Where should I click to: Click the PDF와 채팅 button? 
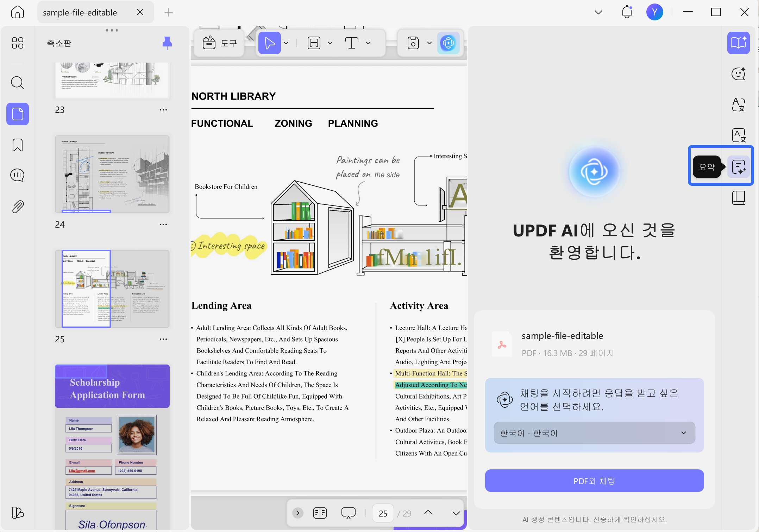click(x=594, y=481)
